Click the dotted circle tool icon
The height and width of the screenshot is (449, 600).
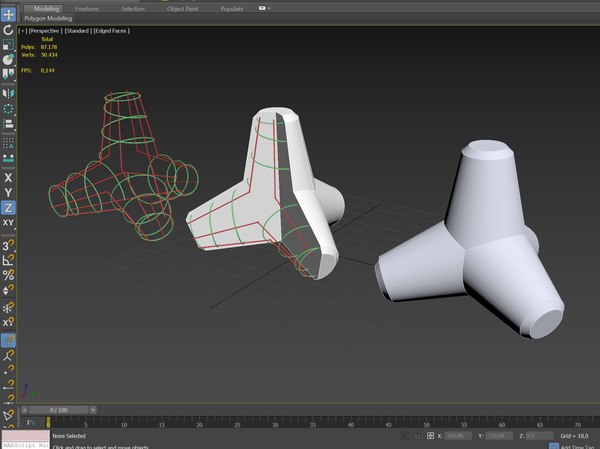click(8, 109)
